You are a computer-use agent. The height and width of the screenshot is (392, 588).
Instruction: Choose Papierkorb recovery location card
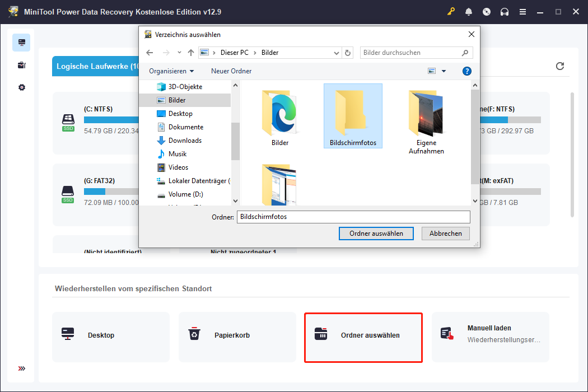click(x=237, y=337)
